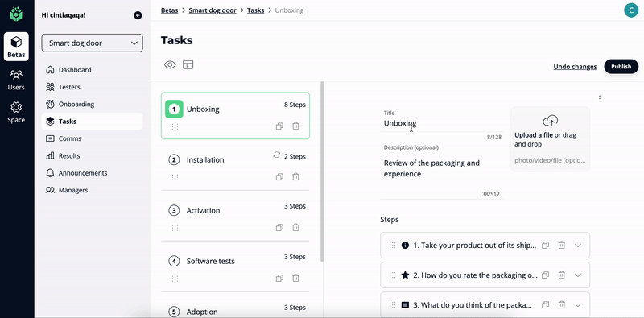
Task: Open Managers in the sidebar
Action: (93, 190)
